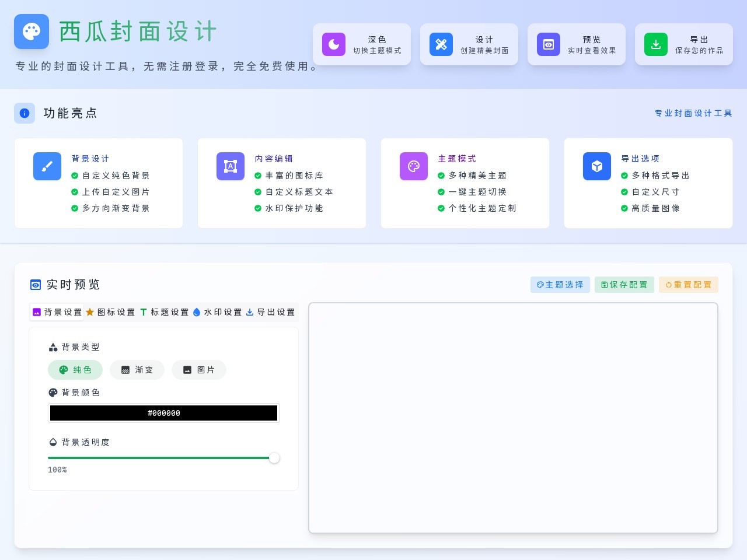Click the palette logo icon beside 西瓜封面设计
Viewport: 747px width, 560px height.
point(32,32)
